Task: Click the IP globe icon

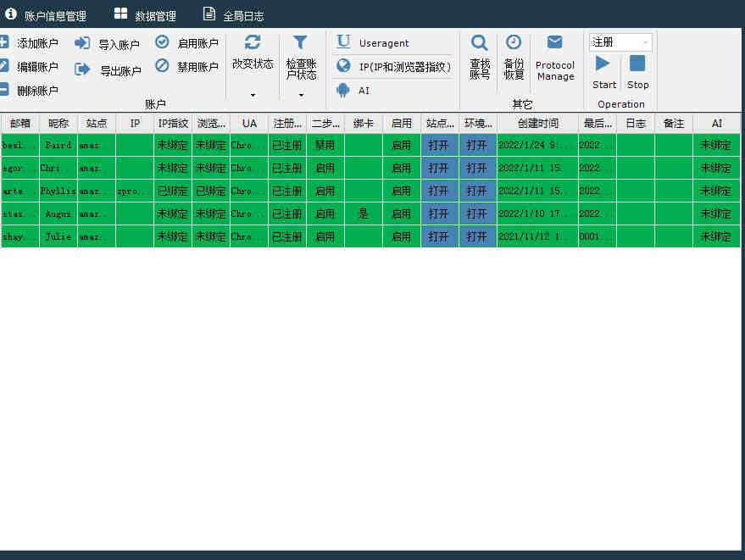Action: (343, 65)
